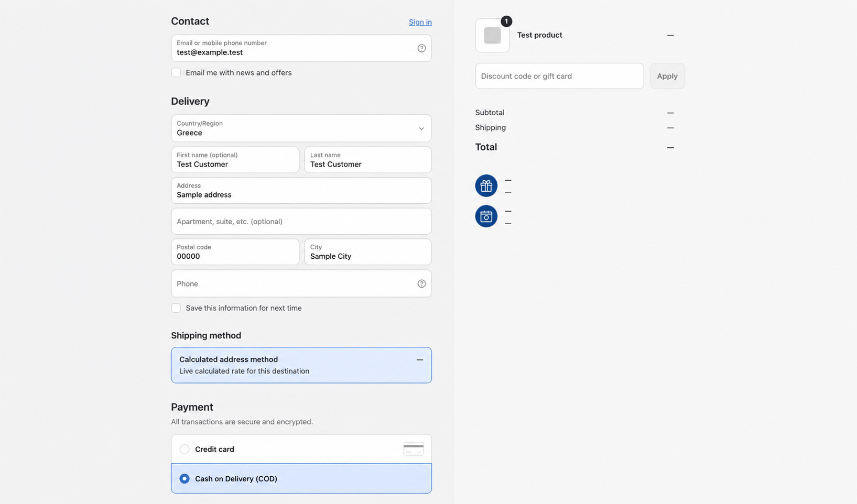
Task: Click the All transactions are secure and encrypted text
Action: pyautogui.click(x=242, y=422)
